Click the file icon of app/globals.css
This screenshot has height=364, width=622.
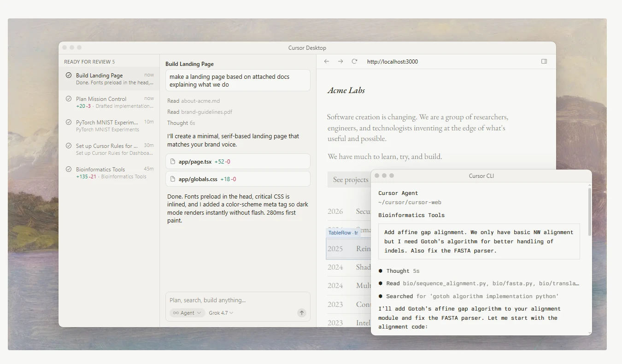point(173,179)
